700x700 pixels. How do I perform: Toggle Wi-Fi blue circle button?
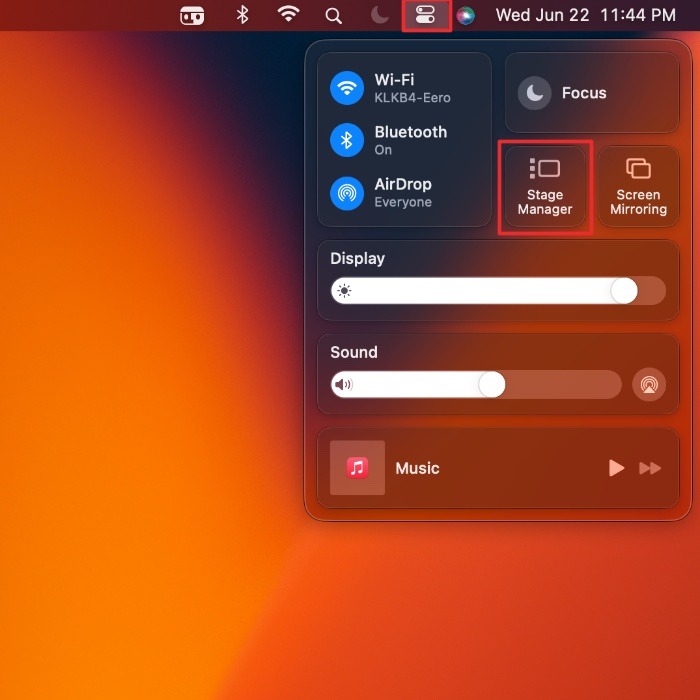click(x=347, y=88)
